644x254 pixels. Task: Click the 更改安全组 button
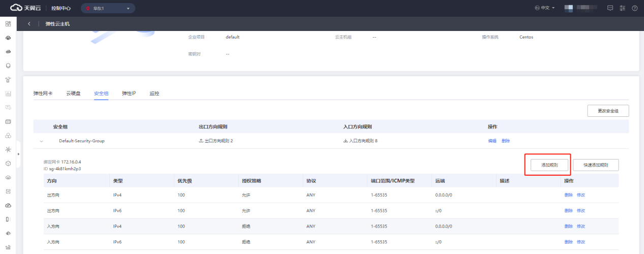pyautogui.click(x=608, y=111)
